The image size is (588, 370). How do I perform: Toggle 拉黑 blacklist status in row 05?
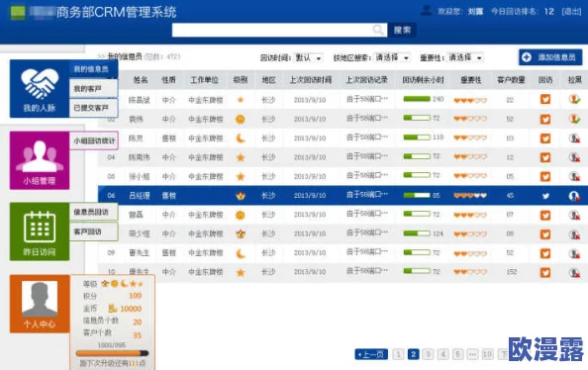coord(574,176)
